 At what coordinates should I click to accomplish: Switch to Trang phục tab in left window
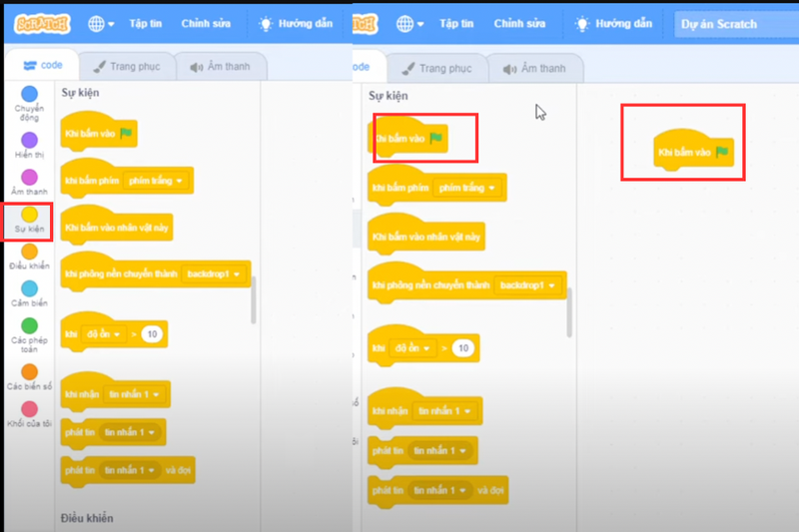[x=127, y=67]
